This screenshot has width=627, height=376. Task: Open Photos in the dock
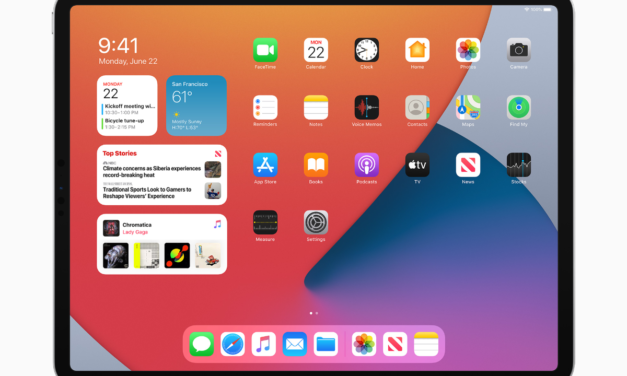(364, 344)
